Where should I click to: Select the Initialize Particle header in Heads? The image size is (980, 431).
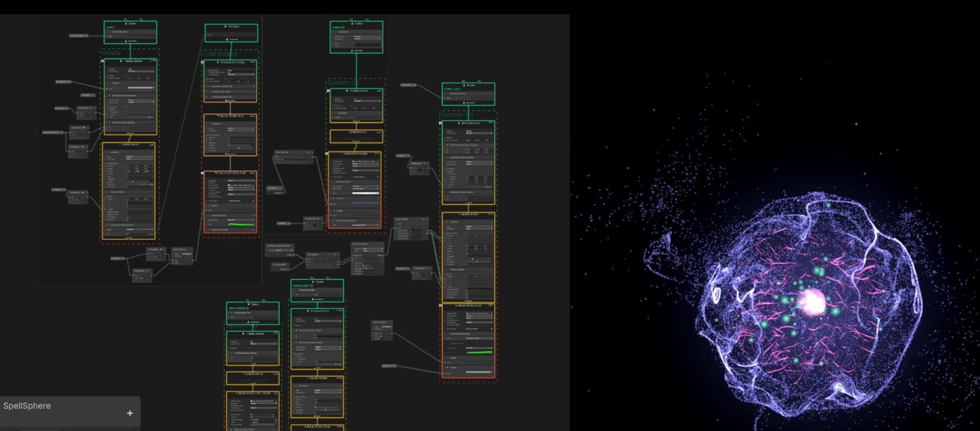click(x=130, y=61)
